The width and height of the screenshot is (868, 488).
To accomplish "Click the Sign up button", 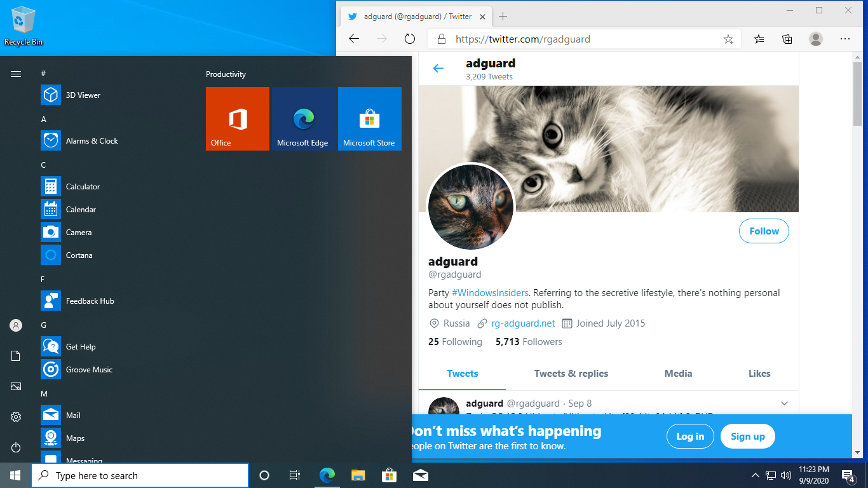I will tap(748, 437).
